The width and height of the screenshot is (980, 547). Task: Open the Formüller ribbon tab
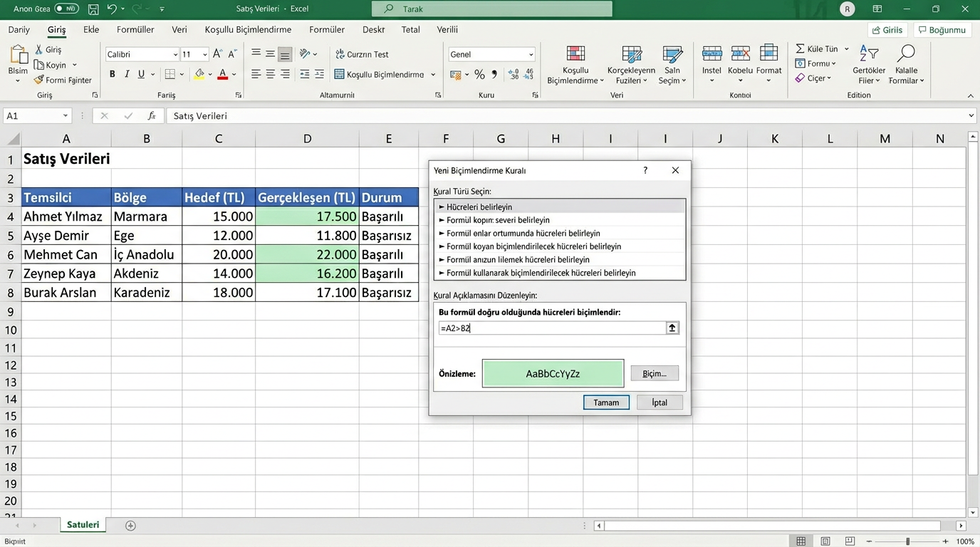(x=135, y=30)
